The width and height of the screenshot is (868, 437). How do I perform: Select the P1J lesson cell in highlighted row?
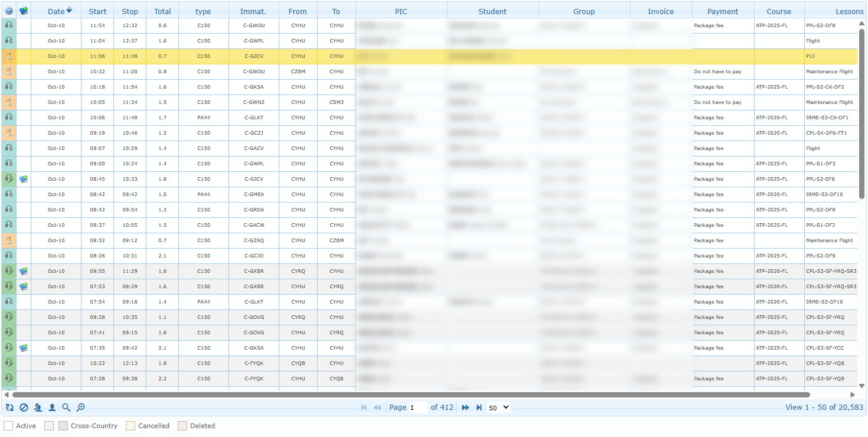[831, 56]
